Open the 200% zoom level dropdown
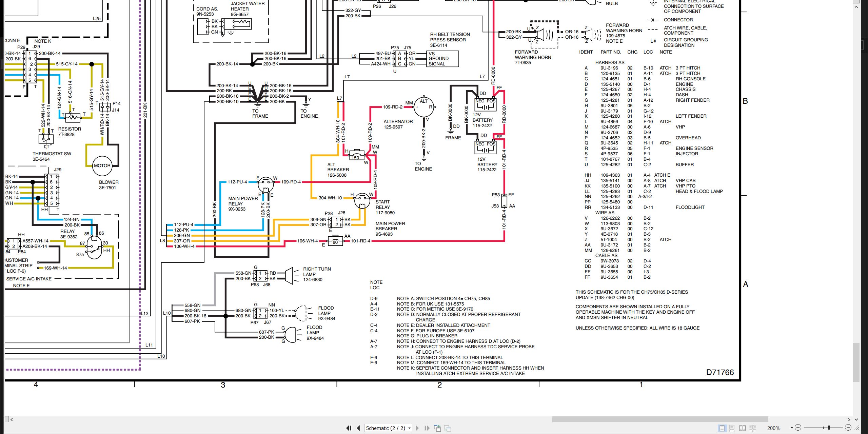Image resolution: width=868 pixels, height=434 pixels. pyautogui.click(x=792, y=428)
